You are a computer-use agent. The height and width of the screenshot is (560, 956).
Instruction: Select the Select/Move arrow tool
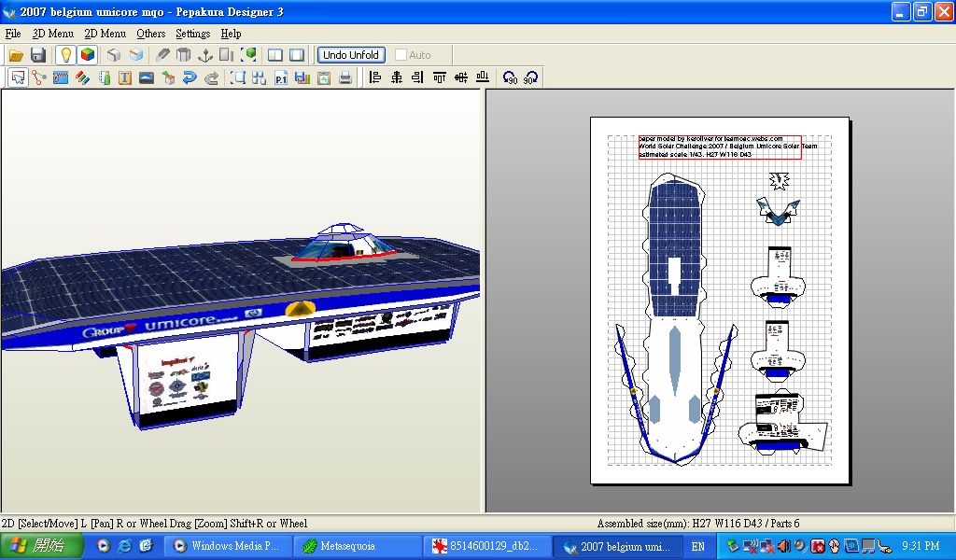pos(19,78)
